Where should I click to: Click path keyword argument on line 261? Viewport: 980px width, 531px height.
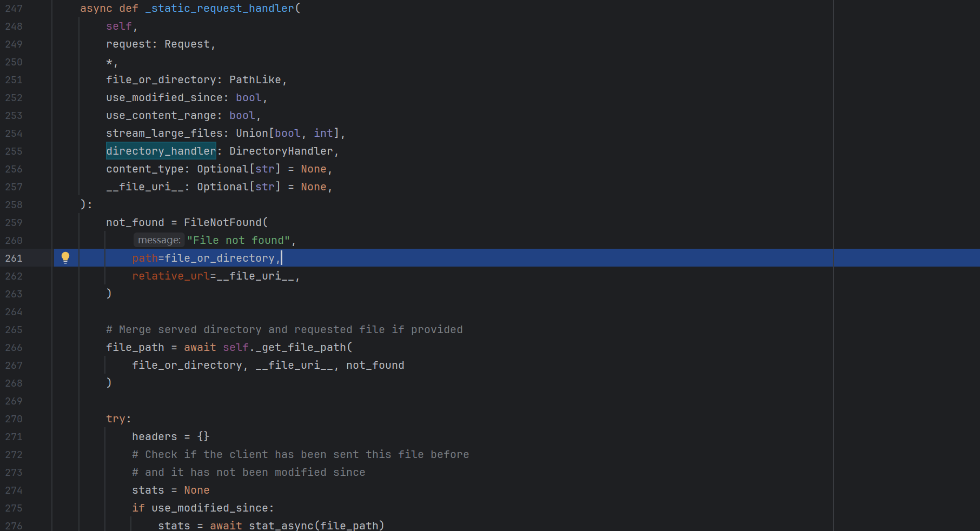(x=145, y=258)
